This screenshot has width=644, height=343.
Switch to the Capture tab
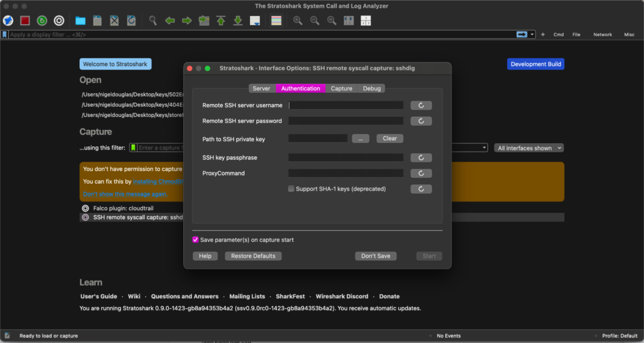[342, 88]
